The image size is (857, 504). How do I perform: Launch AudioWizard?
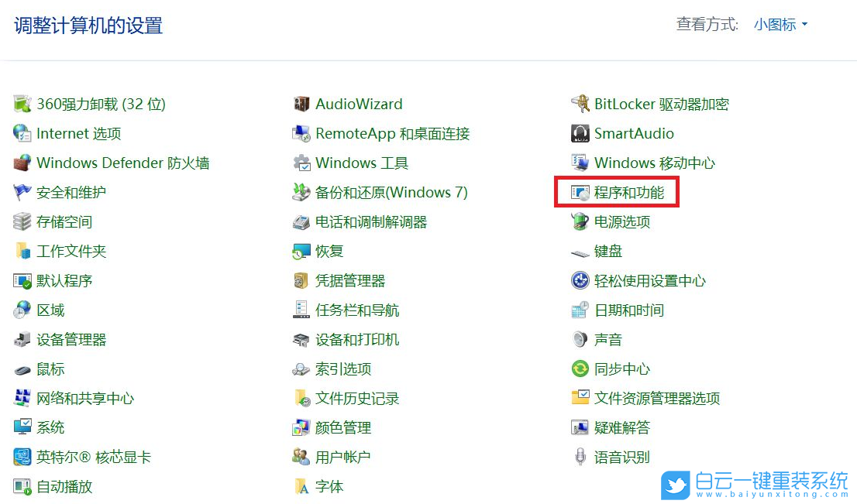[x=359, y=104]
